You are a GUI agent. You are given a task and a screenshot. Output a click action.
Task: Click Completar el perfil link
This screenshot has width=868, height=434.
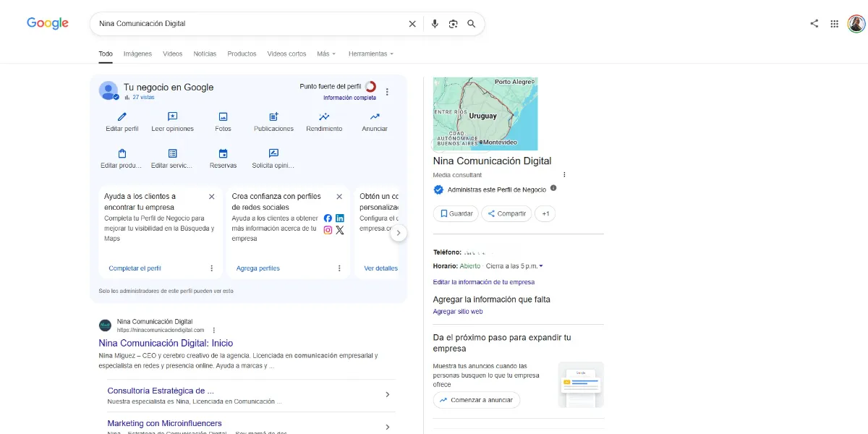[135, 268]
